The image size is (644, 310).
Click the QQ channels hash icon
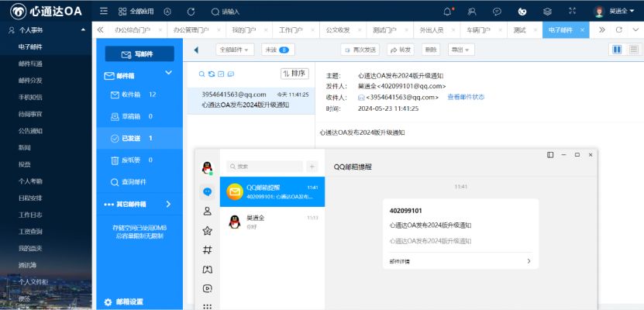tap(207, 250)
